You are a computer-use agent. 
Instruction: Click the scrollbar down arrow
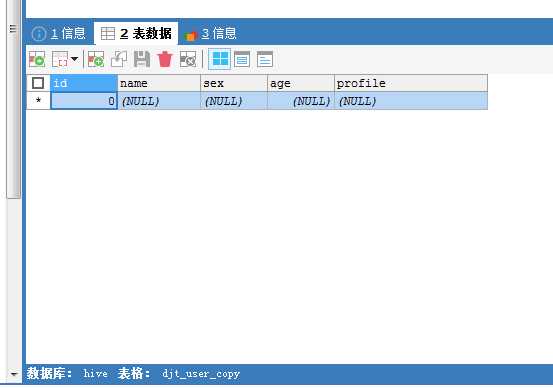point(14,374)
